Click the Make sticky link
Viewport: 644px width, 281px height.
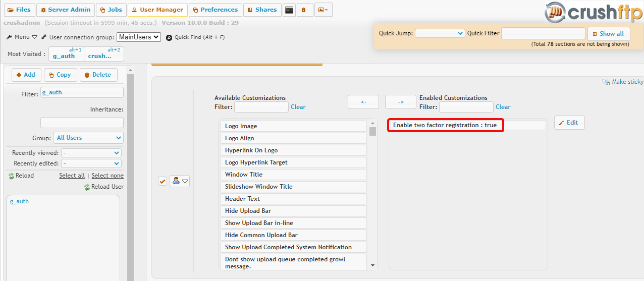click(x=623, y=82)
